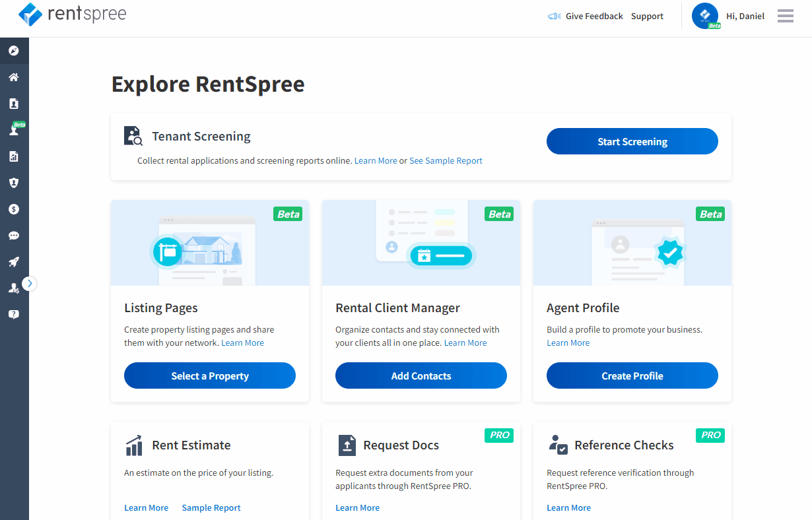
Task: Open Sample Report under Rent Estimate
Action: tap(211, 508)
